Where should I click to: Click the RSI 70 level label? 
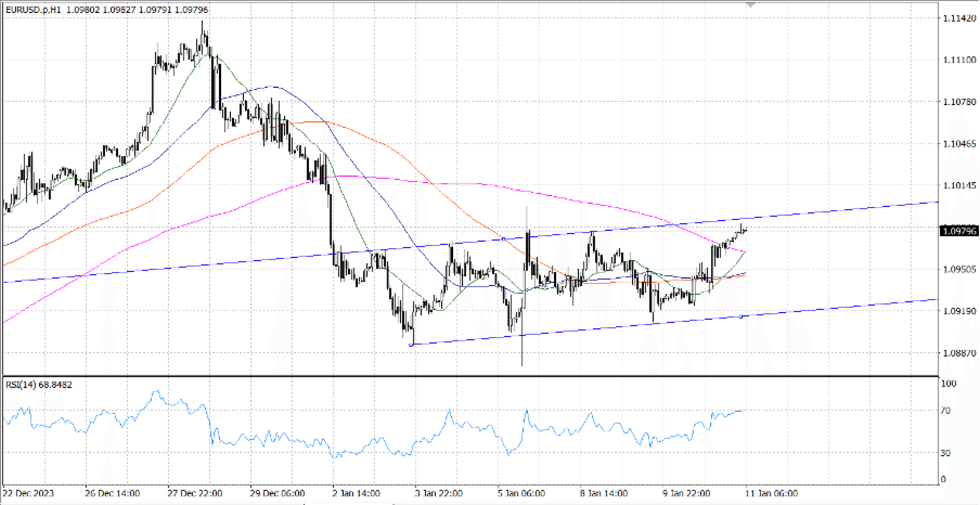tap(946, 411)
